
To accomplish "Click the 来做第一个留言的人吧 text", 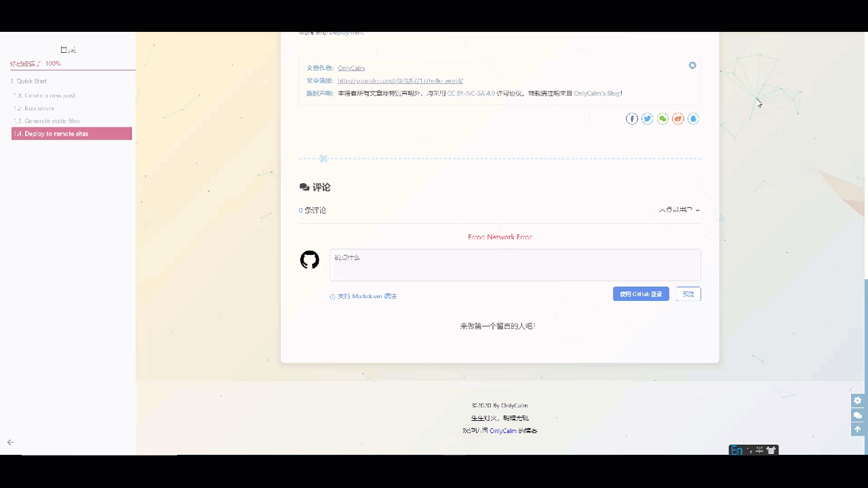I will 498,326.
